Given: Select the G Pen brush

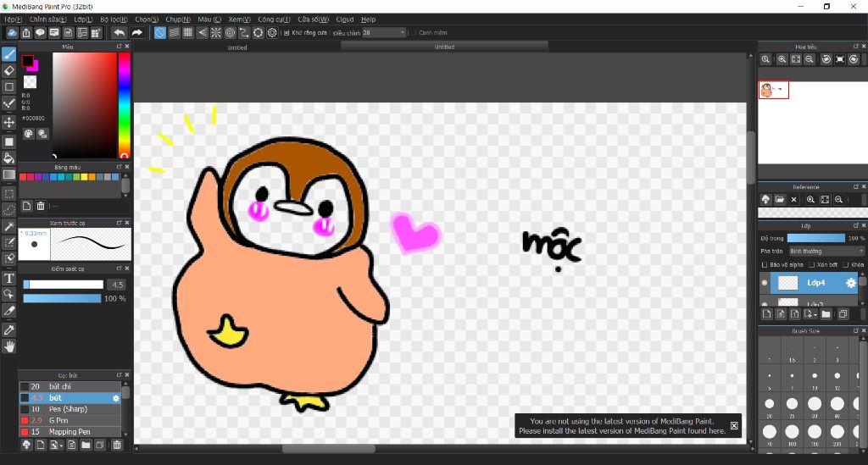Looking at the screenshot, I should (70, 420).
